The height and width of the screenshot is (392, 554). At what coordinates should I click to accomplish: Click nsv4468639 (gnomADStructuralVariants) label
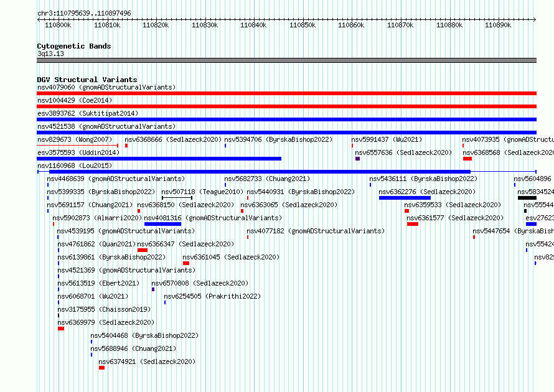116,179
